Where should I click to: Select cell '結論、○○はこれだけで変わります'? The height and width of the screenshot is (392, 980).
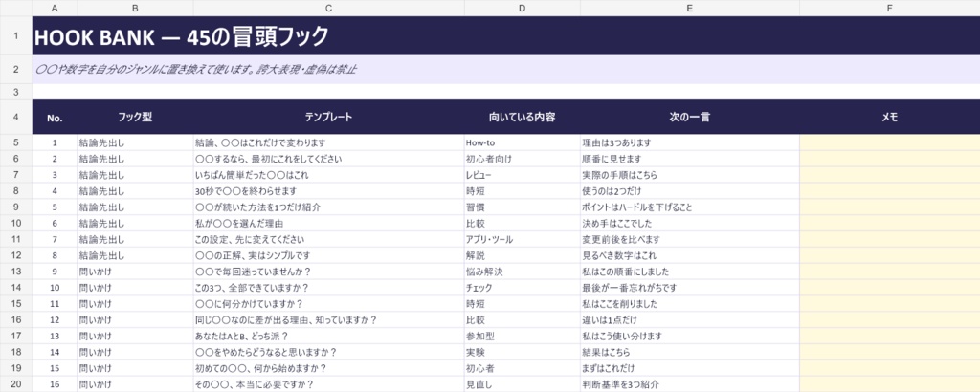[329, 142]
